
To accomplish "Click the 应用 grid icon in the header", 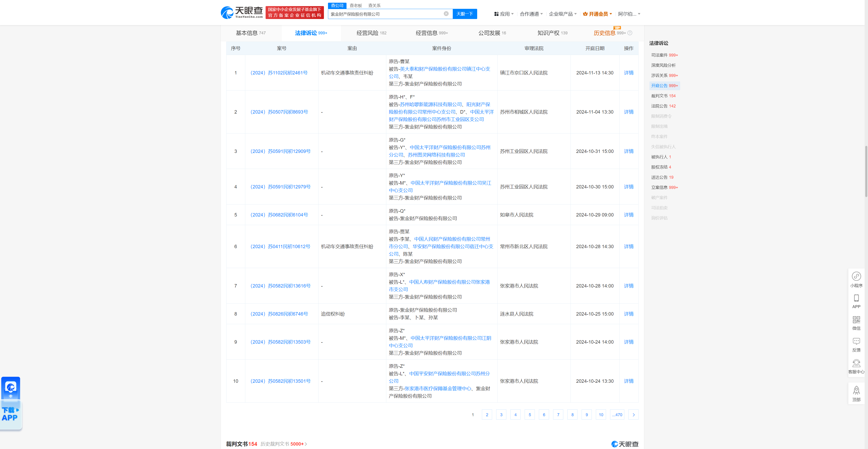I will (496, 14).
